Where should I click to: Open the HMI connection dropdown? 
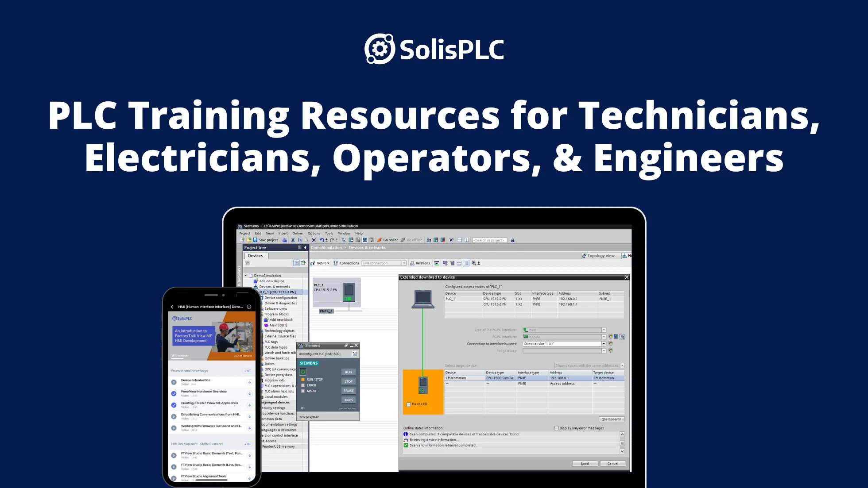[404, 263]
